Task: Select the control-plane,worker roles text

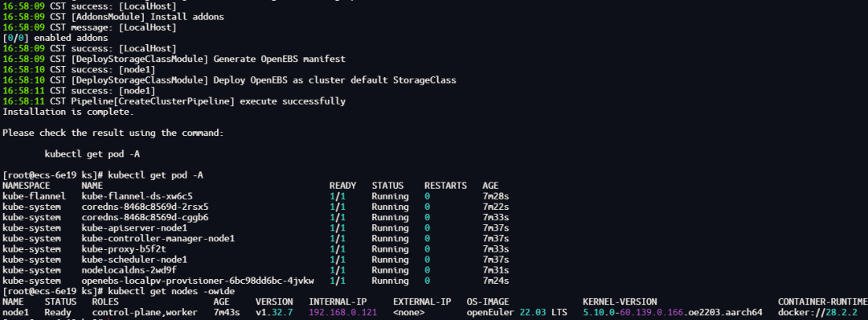Action: 145,312
